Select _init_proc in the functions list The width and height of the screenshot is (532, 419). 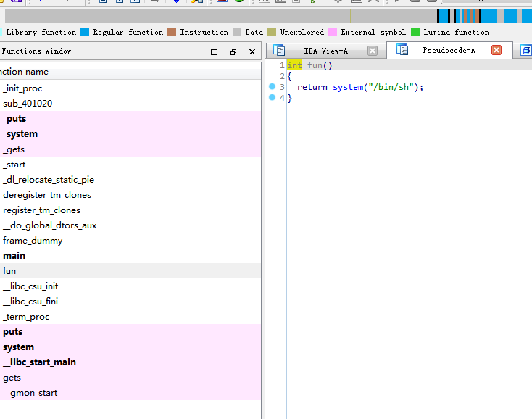130,88
